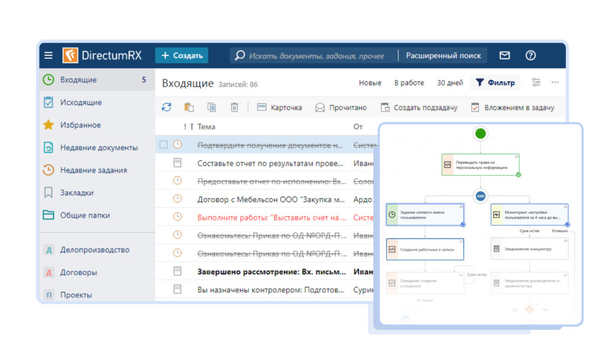Screen dimensions: 605x364
Task: Sort by the От column header
Action: (x=358, y=126)
